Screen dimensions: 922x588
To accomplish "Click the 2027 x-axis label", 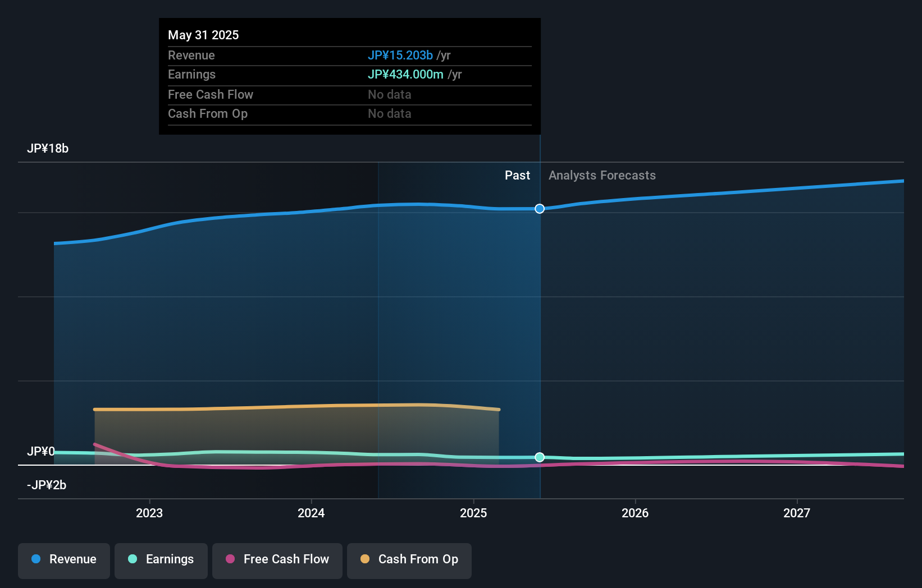I will [x=797, y=513].
